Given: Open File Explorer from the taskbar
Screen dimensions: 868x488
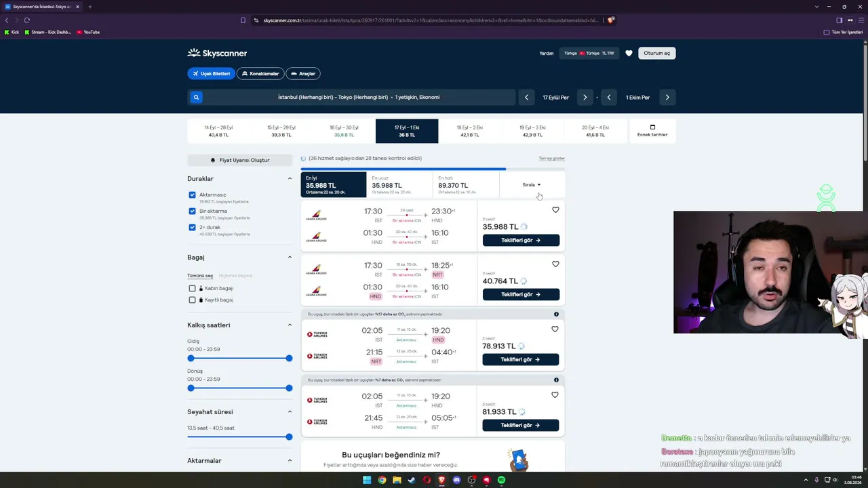Looking at the screenshot, I should pos(397,480).
